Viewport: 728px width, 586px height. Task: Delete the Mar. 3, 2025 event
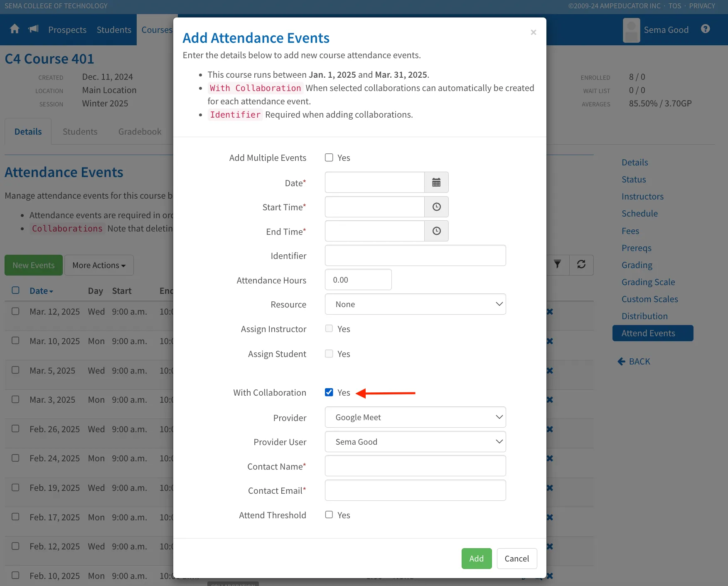pos(550,400)
